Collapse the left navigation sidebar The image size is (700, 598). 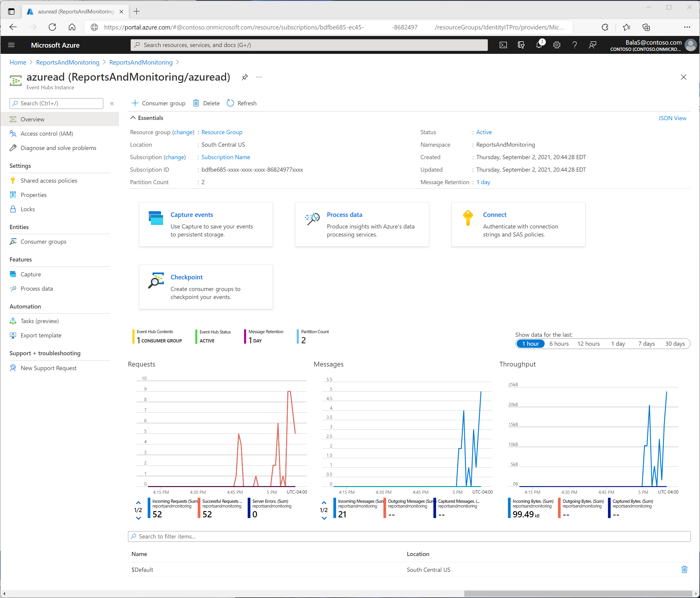(x=112, y=103)
